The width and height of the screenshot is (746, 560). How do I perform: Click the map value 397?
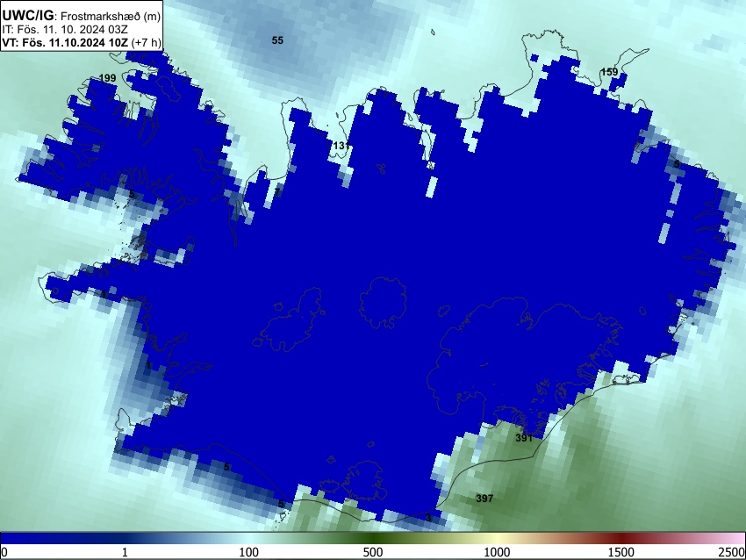pos(484,499)
